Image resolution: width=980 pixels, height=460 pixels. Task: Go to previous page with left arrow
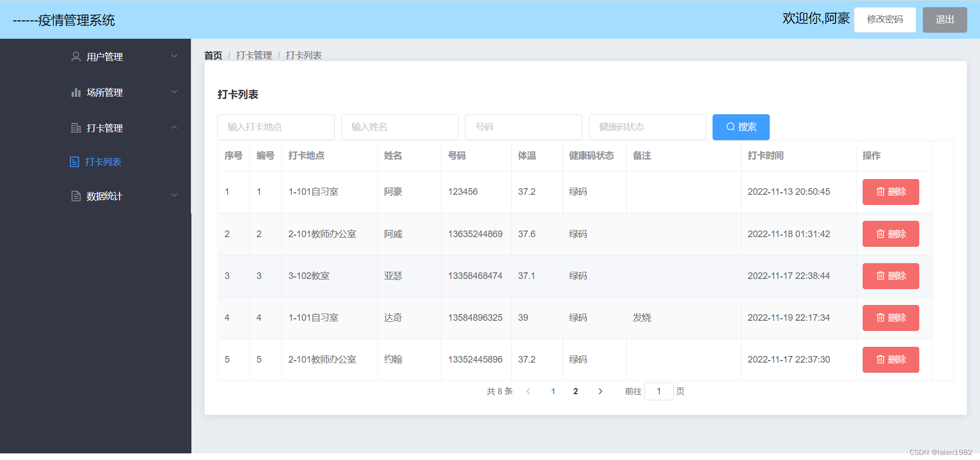tap(528, 391)
